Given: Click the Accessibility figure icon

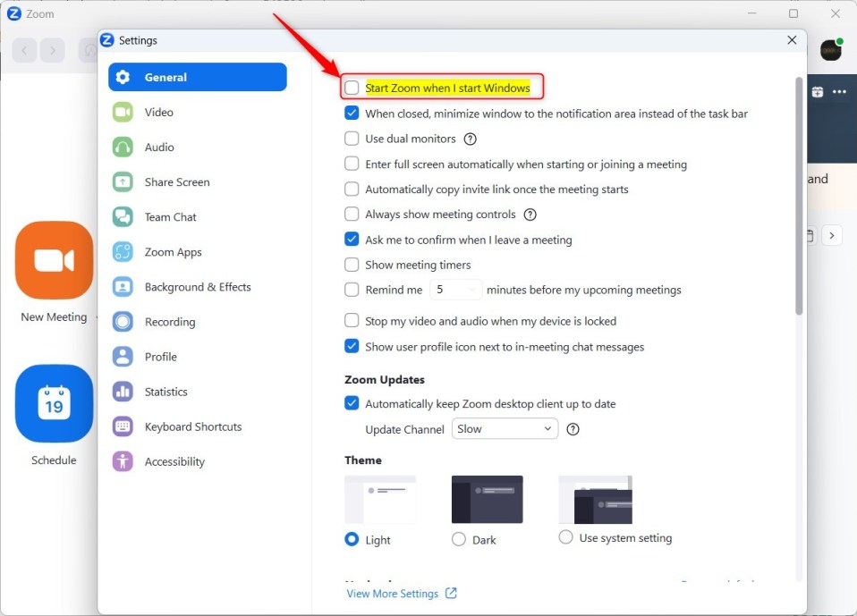Looking at the screenshot, I should [x=123, y=462].
